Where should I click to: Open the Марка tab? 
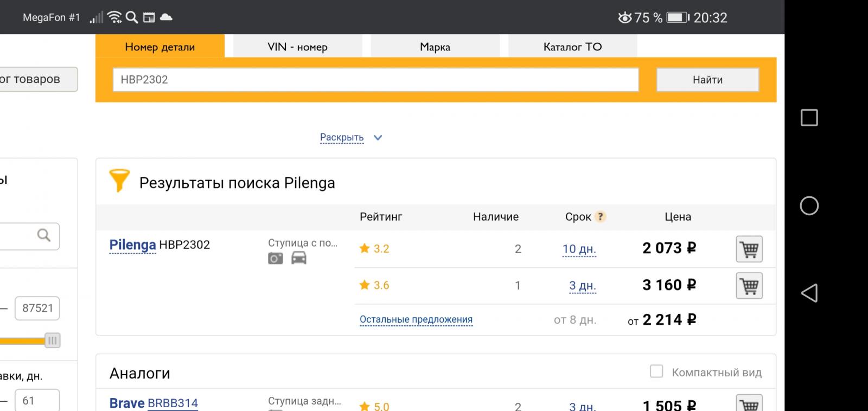[x=435, y=47]
